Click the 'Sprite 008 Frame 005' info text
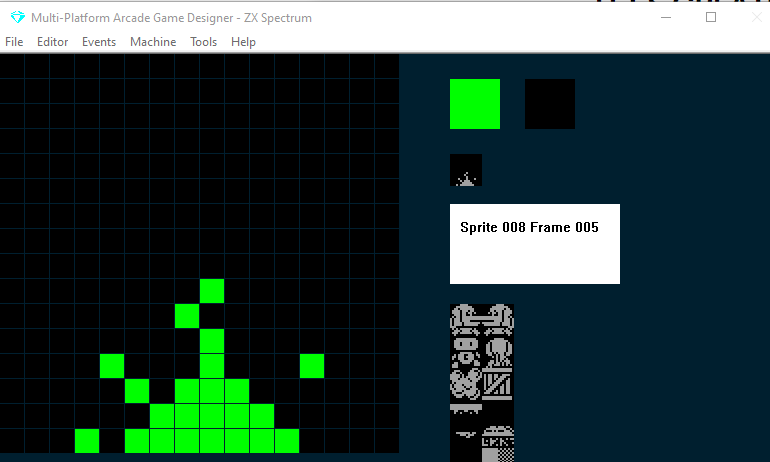 click(529, 227)
